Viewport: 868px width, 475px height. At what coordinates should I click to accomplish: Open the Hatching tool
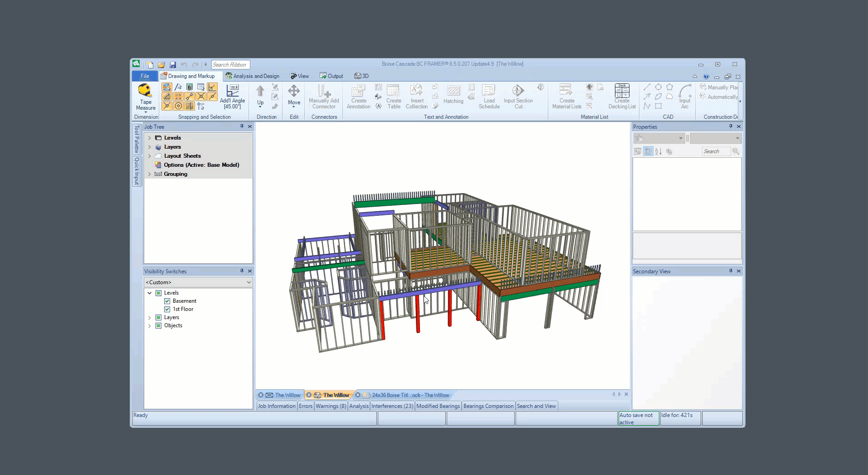pos(453,91)
